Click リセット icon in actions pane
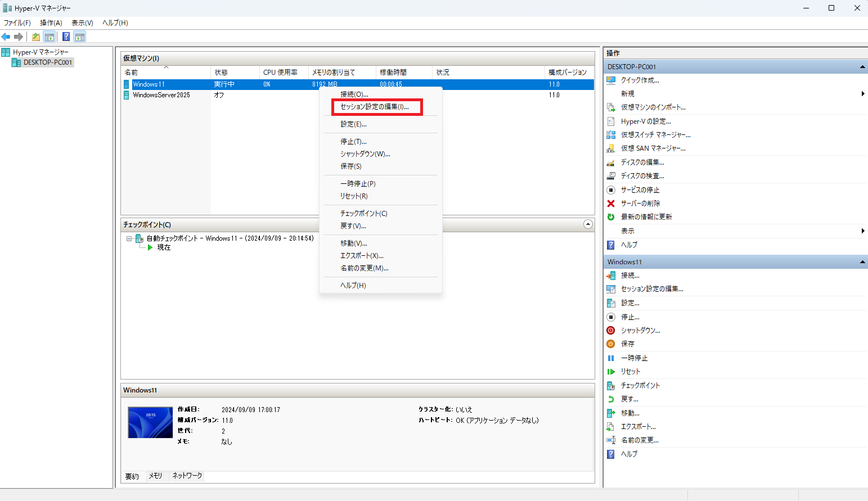 point(611,372)
